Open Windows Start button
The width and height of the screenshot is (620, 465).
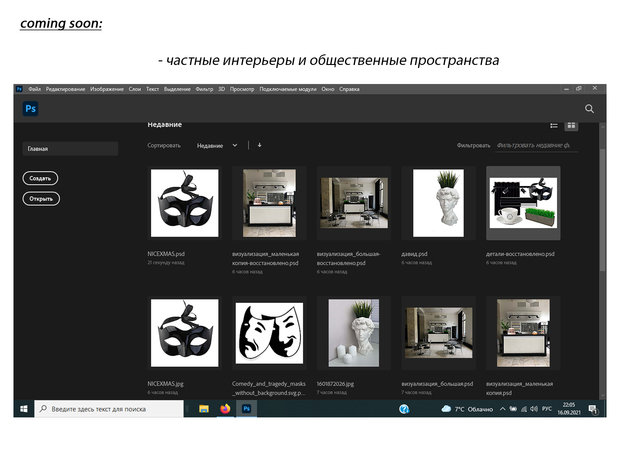click(24, 409)
